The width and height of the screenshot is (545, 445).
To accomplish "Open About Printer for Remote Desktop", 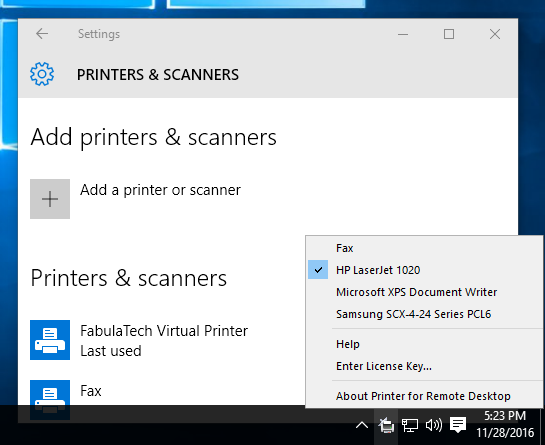I will [424, 396].
